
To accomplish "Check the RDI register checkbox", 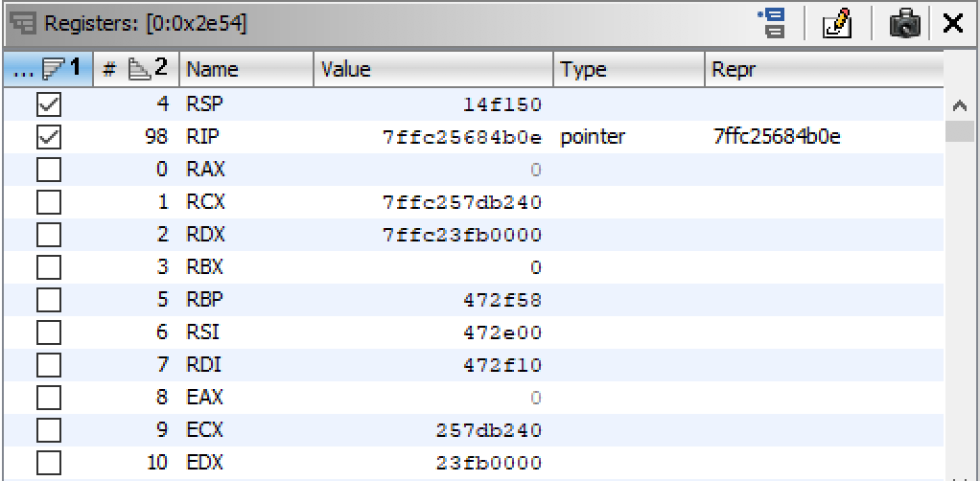I will pyautogui.click(x=49, y=365).
